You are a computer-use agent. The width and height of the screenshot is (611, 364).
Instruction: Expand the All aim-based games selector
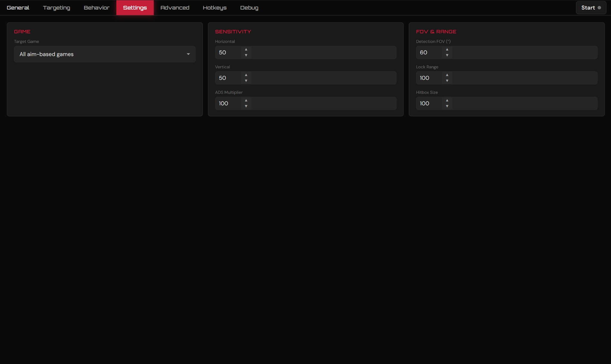point(104,54)
